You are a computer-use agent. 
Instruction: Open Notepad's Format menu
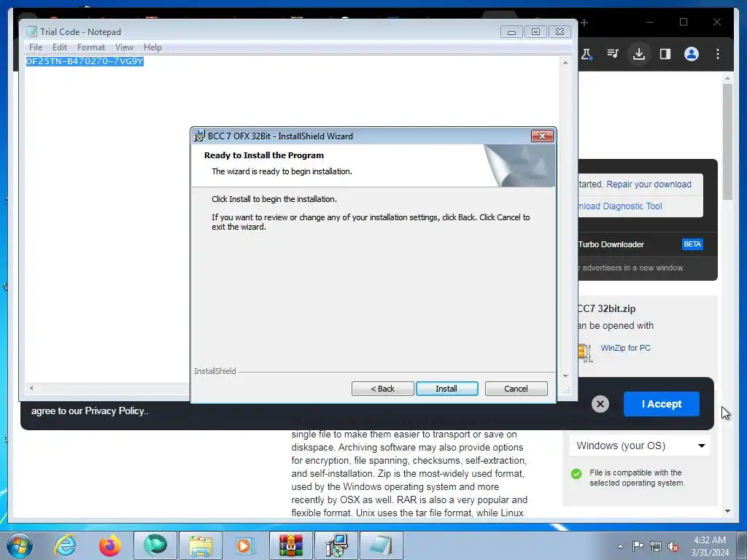pos(91,47)
